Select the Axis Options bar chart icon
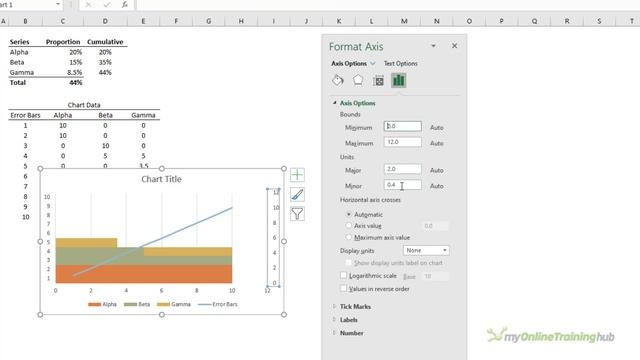640x360 pixels. click(x=398, y=80)
